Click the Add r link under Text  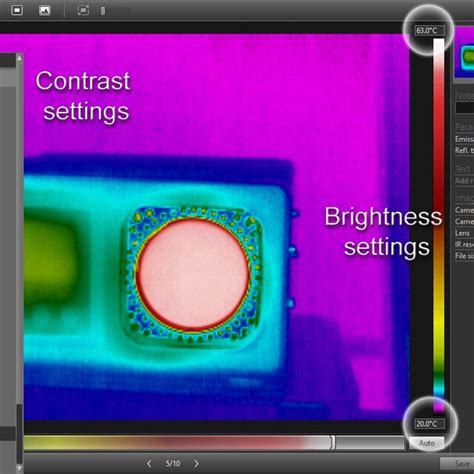pyautogui.click(x=464, y=181)
